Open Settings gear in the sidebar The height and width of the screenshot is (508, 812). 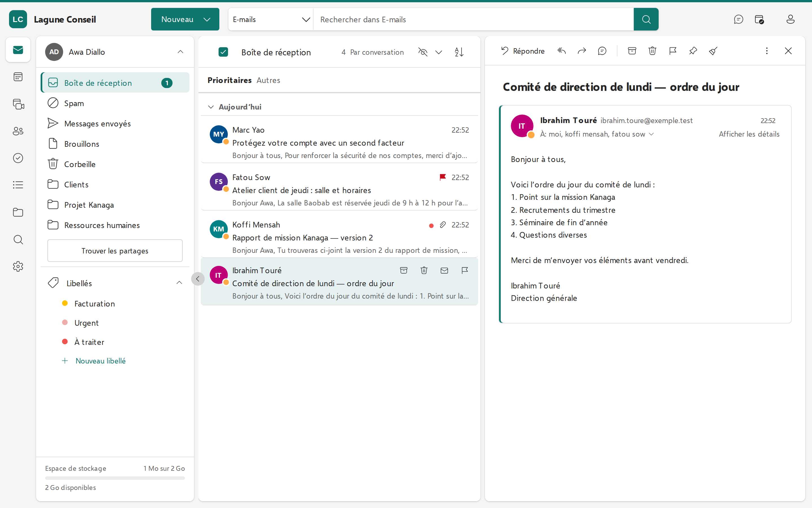point(18,266)
